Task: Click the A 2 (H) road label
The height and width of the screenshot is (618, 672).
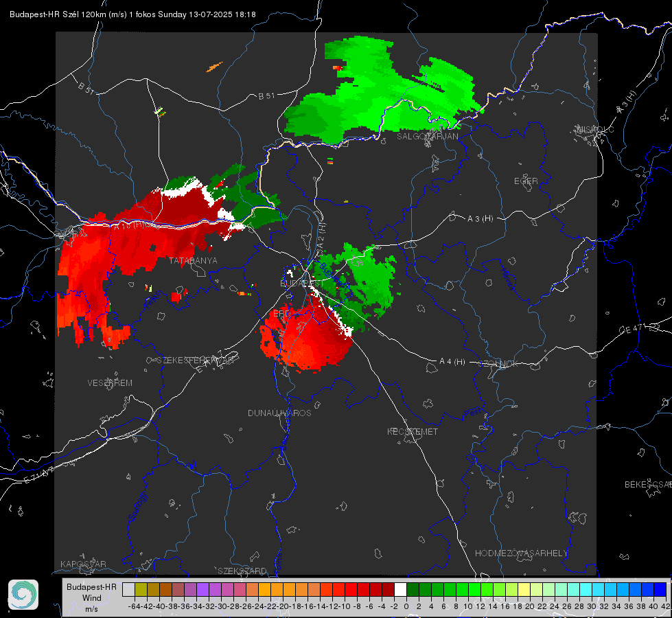Action: (321, 235)
